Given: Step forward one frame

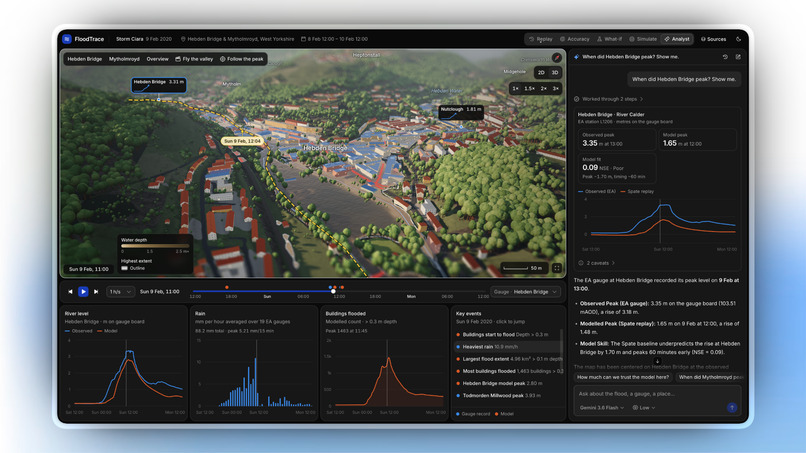Looking at the screenshot, I should tap(96, 292).
